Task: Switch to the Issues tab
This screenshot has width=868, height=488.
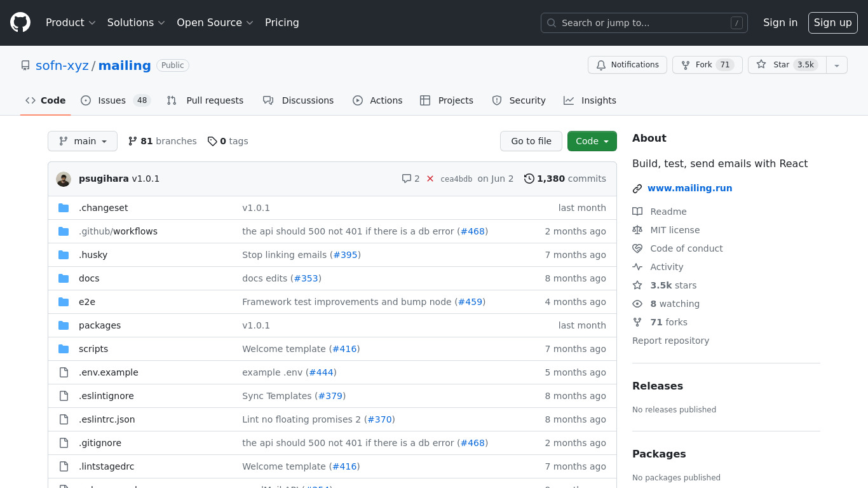Action: coord(116,100)
